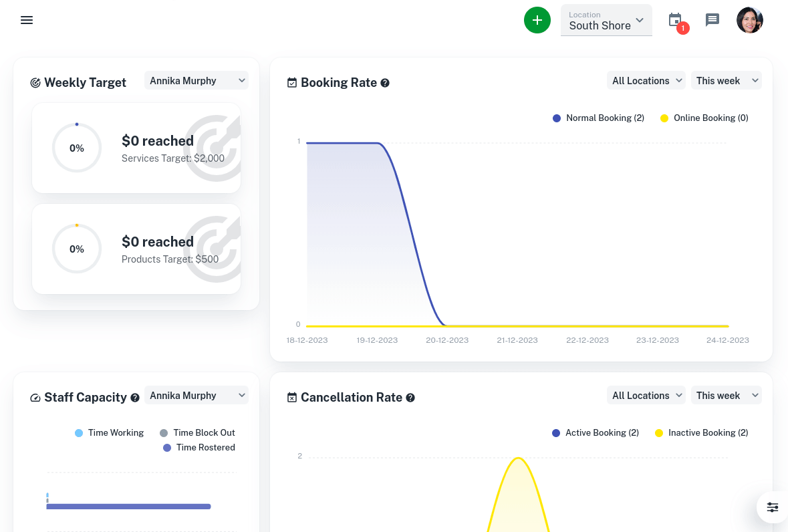Click the Products Target card
Viewport: 788px width, 532px height.
point(136,249)
